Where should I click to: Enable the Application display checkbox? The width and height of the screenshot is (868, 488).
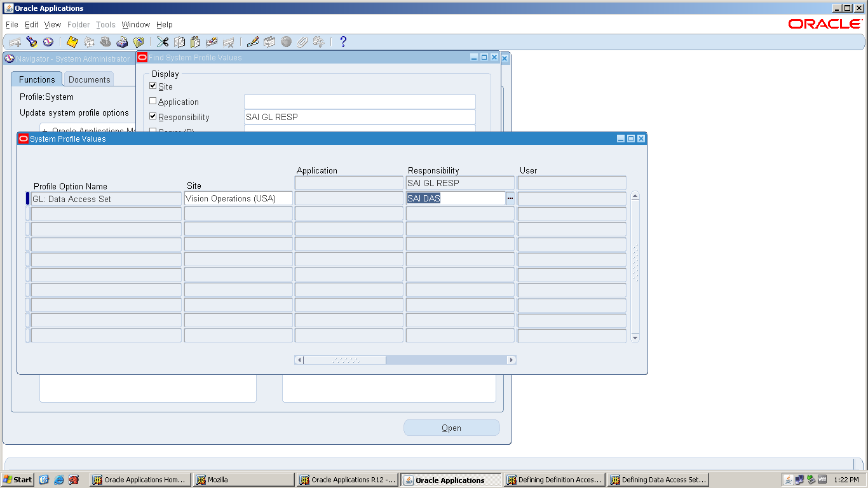pyautogui.click(x=153, y=102)
